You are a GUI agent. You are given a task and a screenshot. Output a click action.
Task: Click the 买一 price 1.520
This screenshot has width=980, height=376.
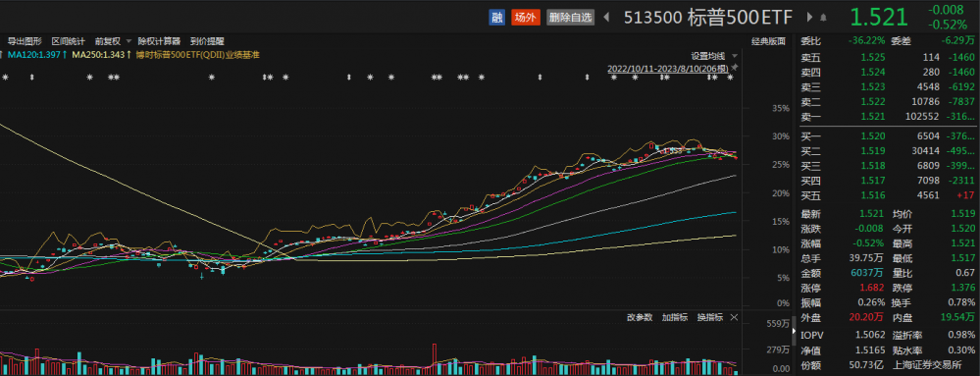(x=872, y=136)
